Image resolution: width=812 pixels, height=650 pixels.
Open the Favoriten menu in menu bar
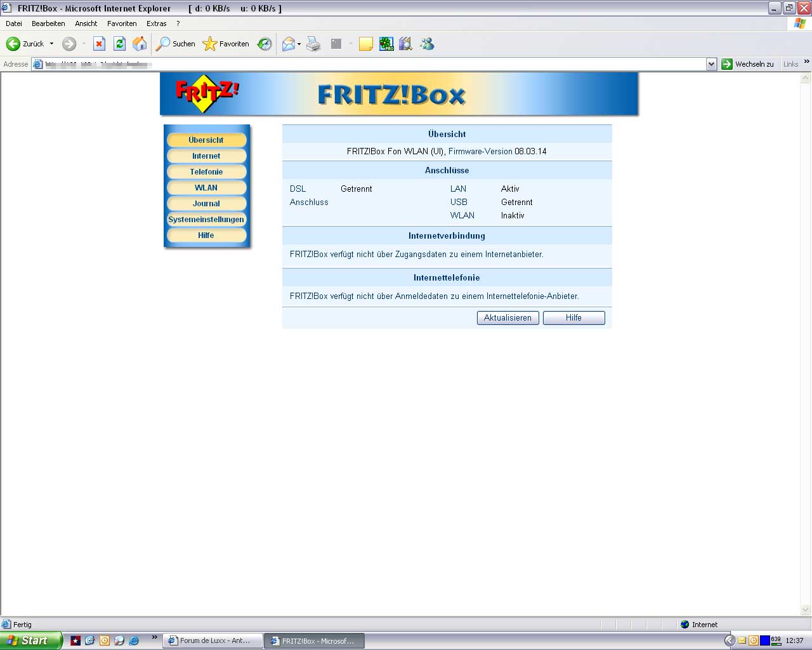pos(122,23)
